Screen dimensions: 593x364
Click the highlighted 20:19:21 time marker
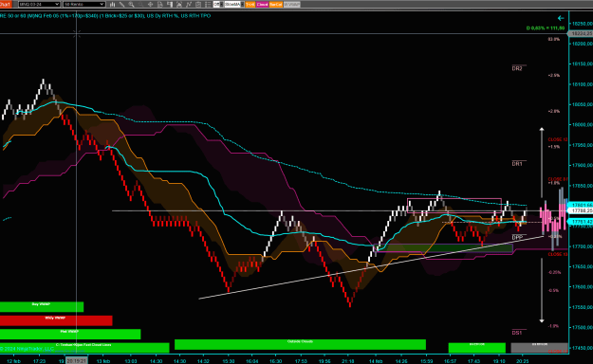tap(77, 360)
